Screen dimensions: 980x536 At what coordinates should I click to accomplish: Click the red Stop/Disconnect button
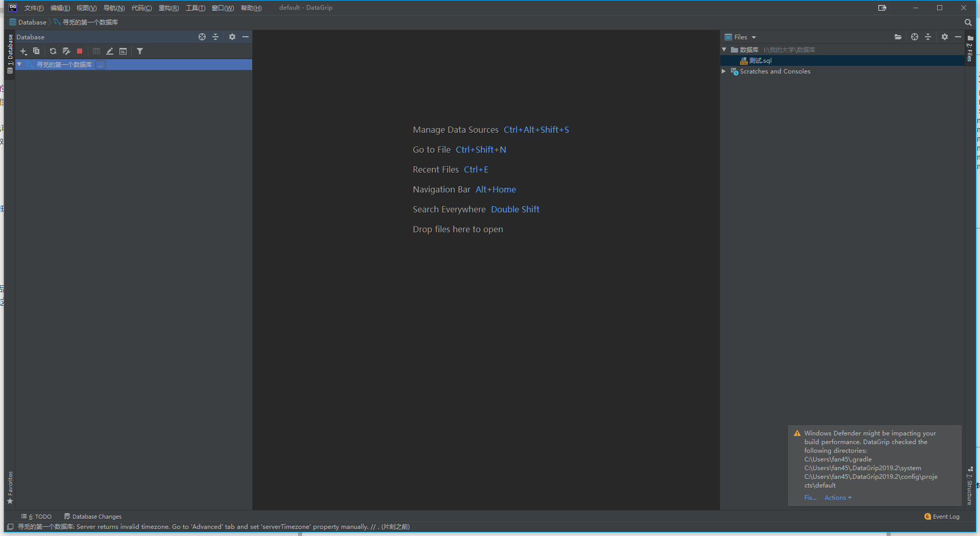[80, 51]
